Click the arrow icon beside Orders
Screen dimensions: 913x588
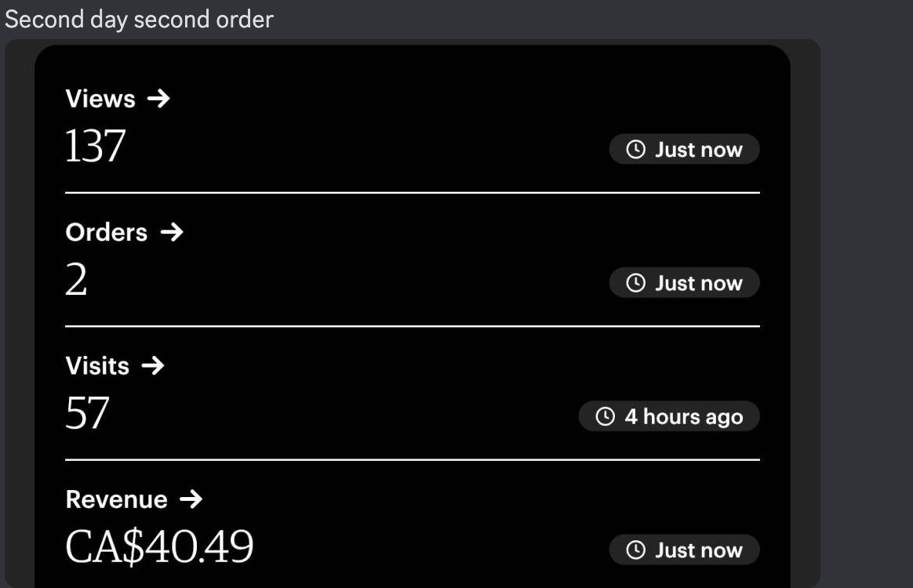pos(171,232)
